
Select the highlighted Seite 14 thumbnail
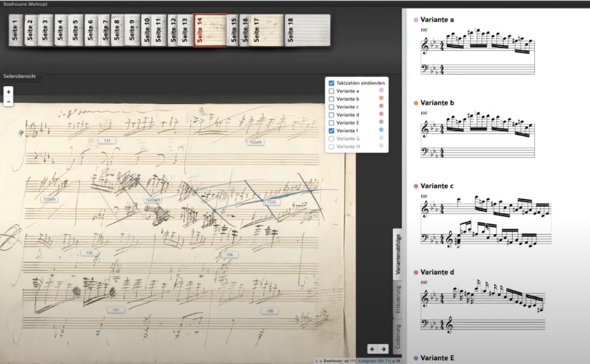point(210,31)
